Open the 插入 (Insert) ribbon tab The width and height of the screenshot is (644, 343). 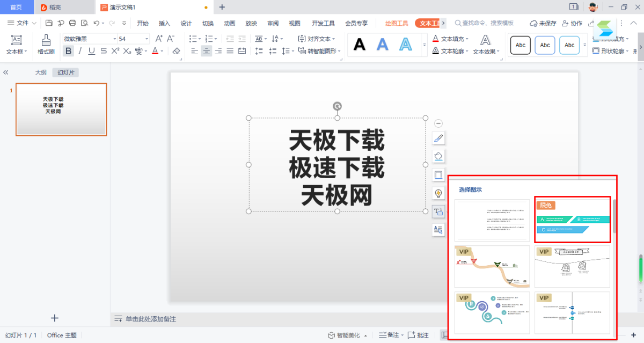pos(164,23)
